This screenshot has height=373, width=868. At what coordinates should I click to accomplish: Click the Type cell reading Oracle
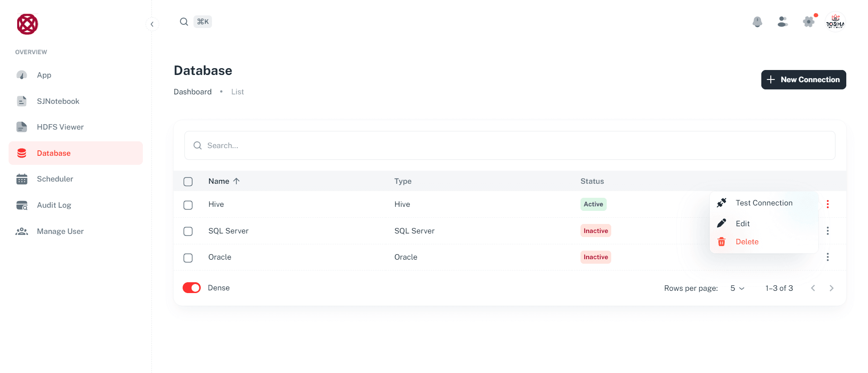(x=406, y=257)
